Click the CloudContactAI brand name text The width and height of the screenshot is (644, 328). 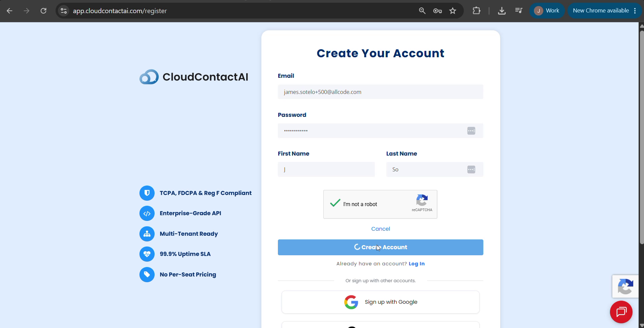[205, 77]
